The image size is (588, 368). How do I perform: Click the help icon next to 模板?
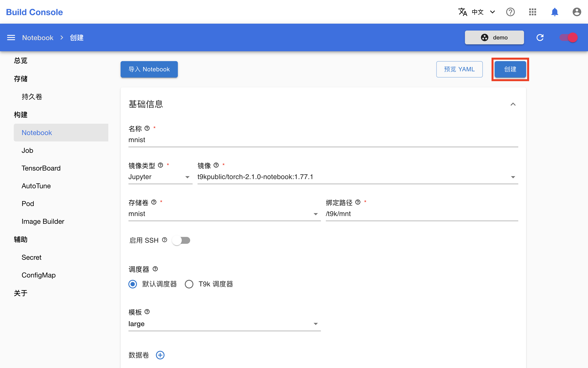pos(147,312)
